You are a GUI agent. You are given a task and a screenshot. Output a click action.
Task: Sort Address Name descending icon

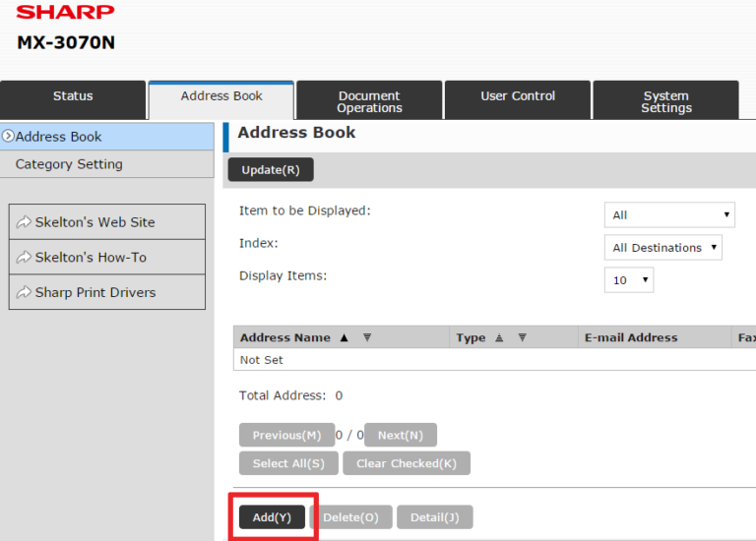click(x=367, y=337)
